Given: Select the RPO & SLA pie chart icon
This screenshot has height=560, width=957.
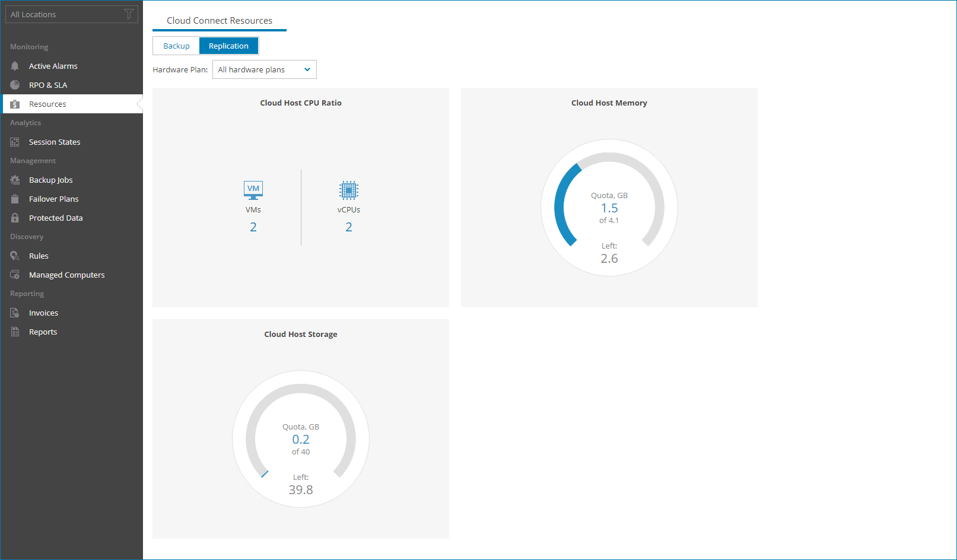Looking at the screenshot, I should [x=15, y=84].
